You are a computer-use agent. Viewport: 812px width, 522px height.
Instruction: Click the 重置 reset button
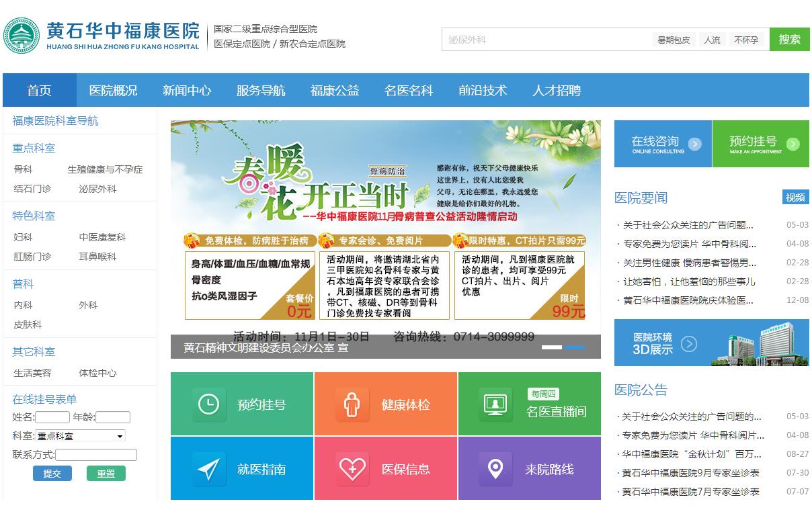click(106, 474)
